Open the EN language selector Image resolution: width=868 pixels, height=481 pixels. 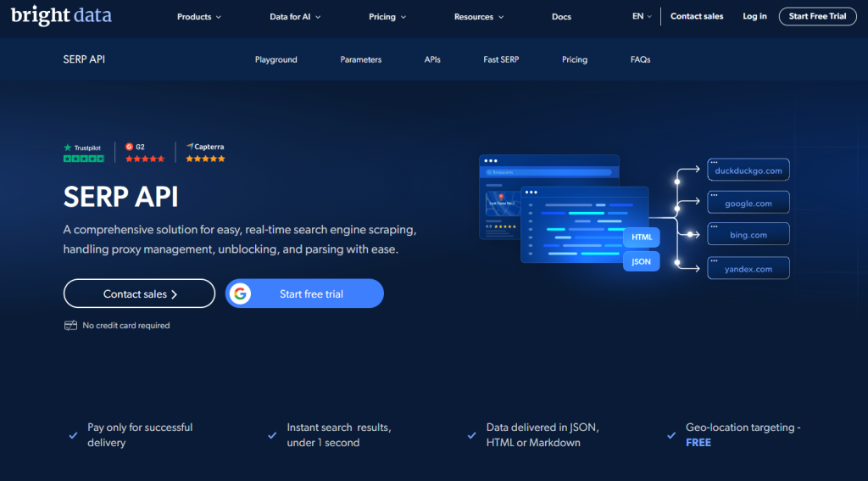coord(643,16)
